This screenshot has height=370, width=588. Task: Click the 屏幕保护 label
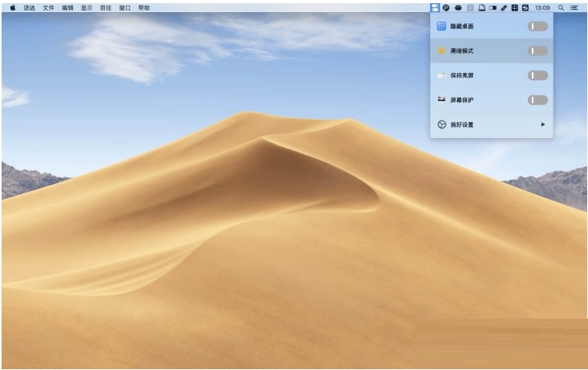click(x=461, y=100)
